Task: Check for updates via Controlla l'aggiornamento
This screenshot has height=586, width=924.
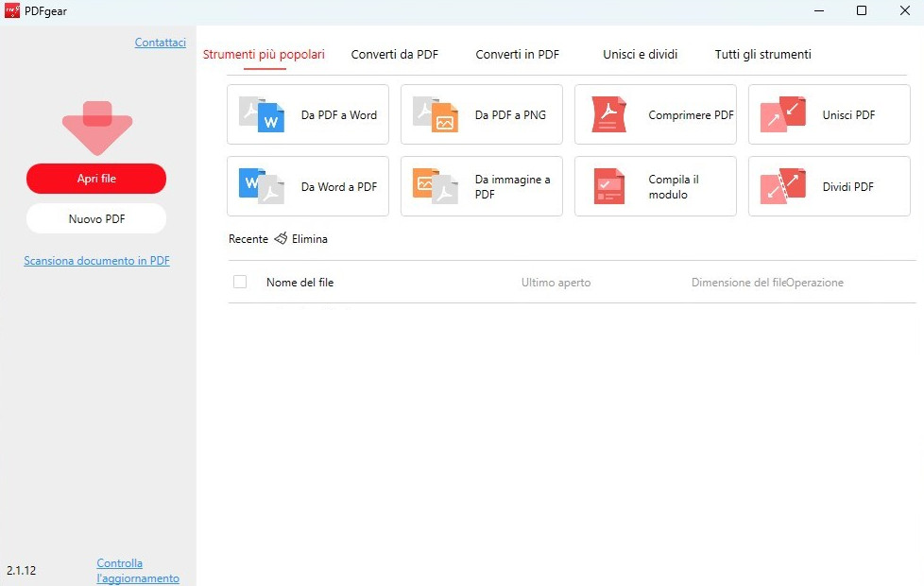Action: click(137, 570)
